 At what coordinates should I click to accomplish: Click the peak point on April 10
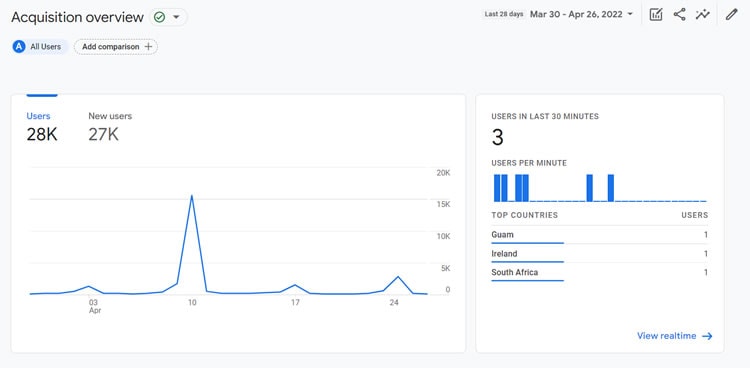tap(192, 195)
